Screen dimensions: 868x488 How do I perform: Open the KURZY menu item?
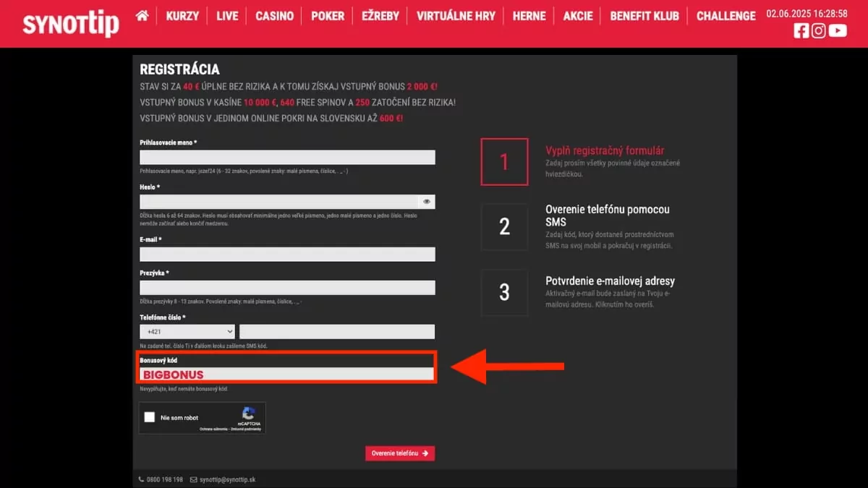pos(182,16)
